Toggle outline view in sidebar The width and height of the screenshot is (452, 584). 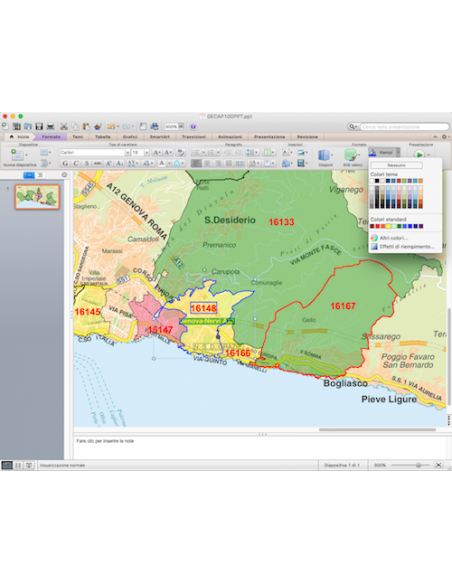tap(40, 175)
